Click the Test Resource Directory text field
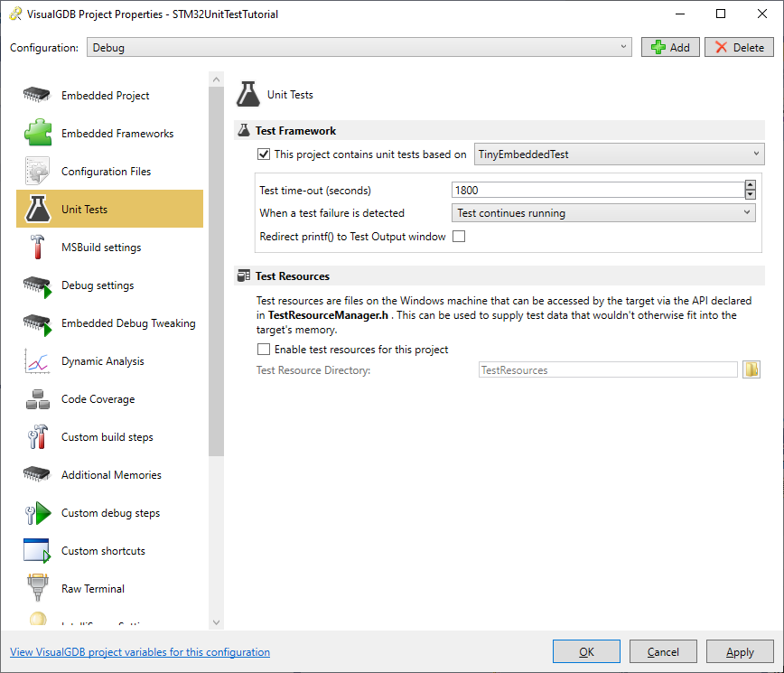This screenshot has width=784, height=673. (x=608, y=369)
